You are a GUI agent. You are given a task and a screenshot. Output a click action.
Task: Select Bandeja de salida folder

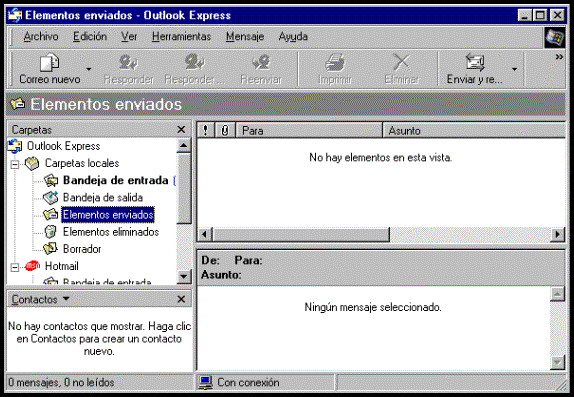coord(103,197)
